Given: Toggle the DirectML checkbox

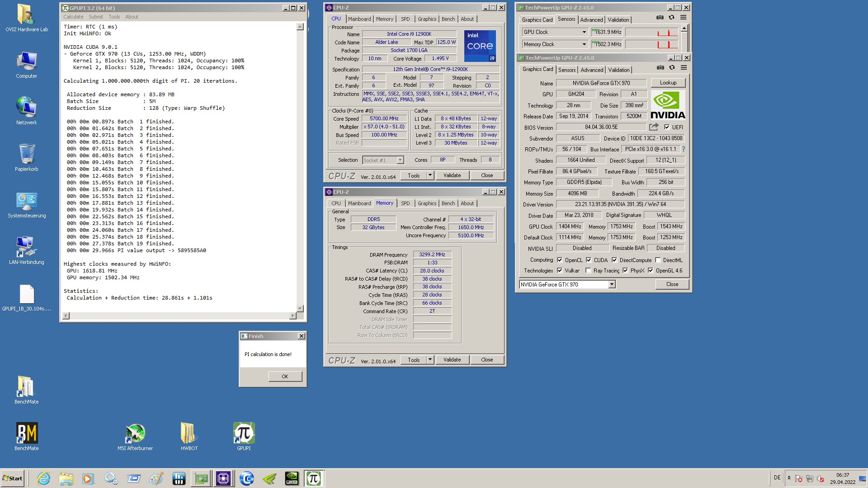Looking at the screenshot, I should pos(658,260).
